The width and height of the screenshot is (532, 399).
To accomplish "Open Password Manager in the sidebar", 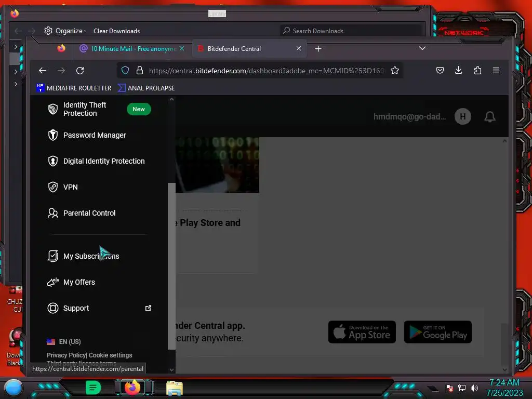I will 95,135.
